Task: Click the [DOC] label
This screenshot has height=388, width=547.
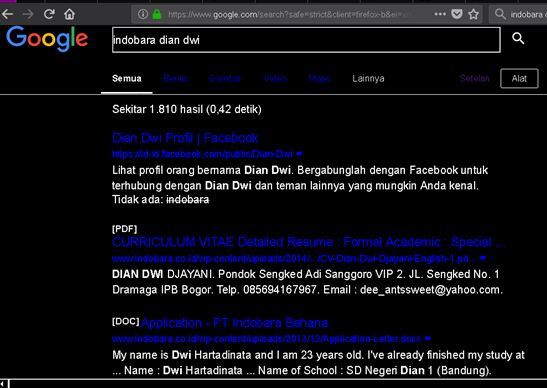Action: [x=126, y=321]
